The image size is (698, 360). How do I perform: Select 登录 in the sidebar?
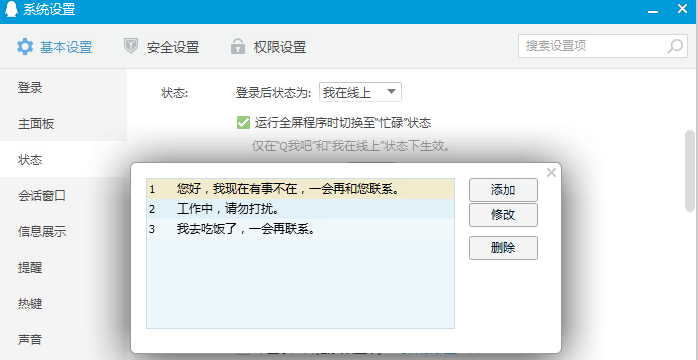click(63, 88)
